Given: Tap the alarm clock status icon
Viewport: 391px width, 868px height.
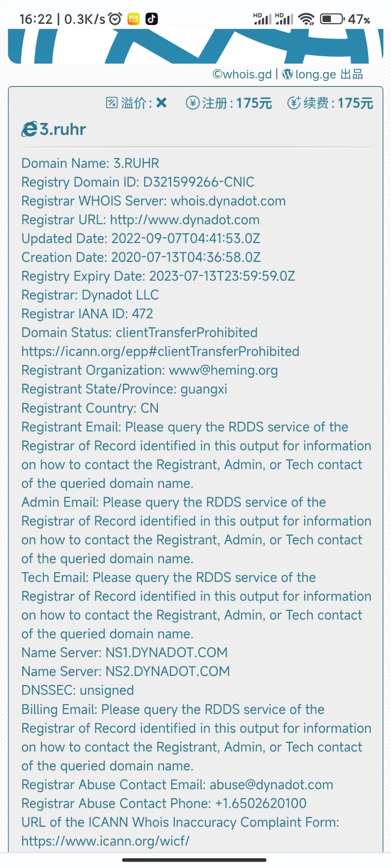Looking at the screenshot, I should (115, 19).
